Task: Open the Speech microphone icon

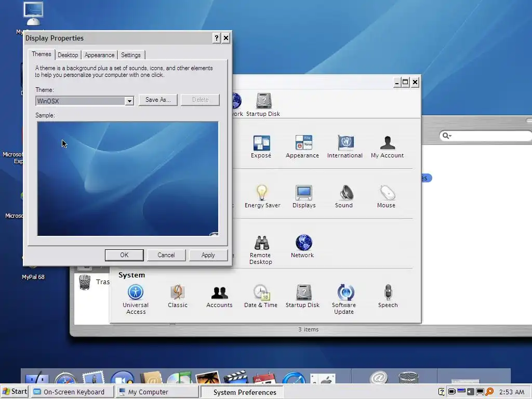Action: point(388,292)
